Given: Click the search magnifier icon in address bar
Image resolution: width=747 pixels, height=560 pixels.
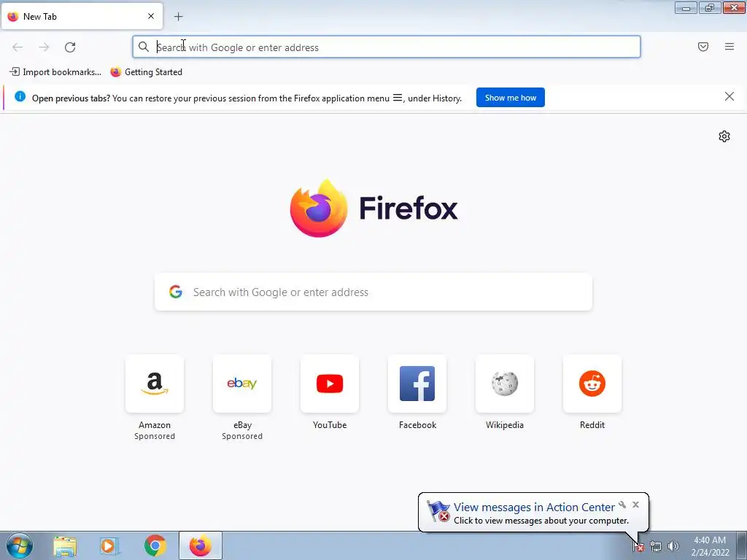Looking at the screenshot, I should click(x=144, y=47).
